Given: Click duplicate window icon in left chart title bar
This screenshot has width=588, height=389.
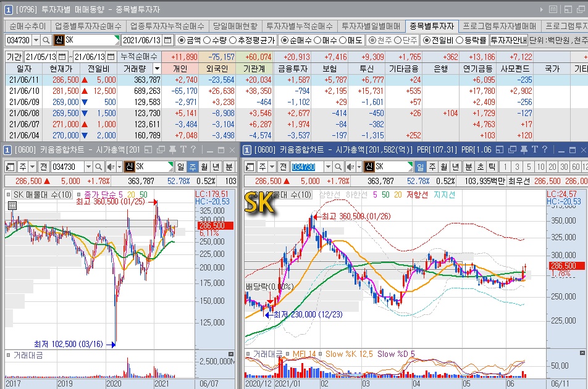Looking at the screenshot, I should click(x=161, y=150).
